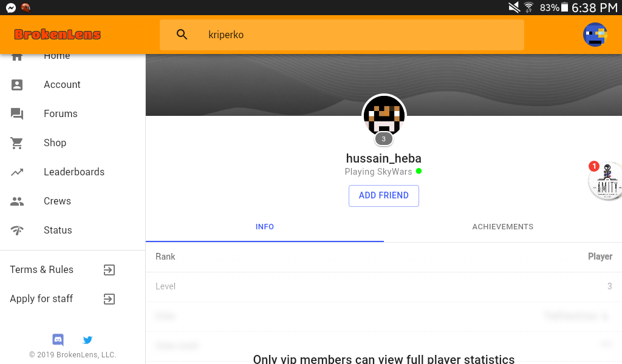Open the Shop page
622x364 pixels.
[73, 143]
